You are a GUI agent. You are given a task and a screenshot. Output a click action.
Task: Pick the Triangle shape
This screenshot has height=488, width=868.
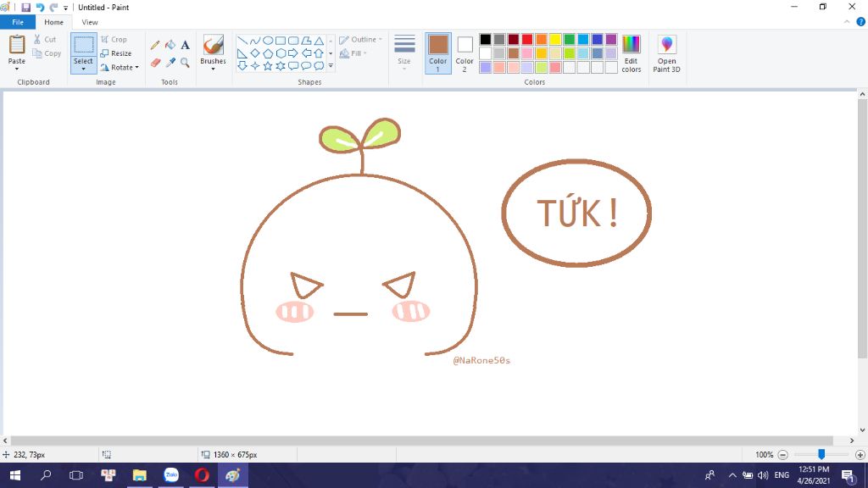pyautogui.click(x=319, y=41)
